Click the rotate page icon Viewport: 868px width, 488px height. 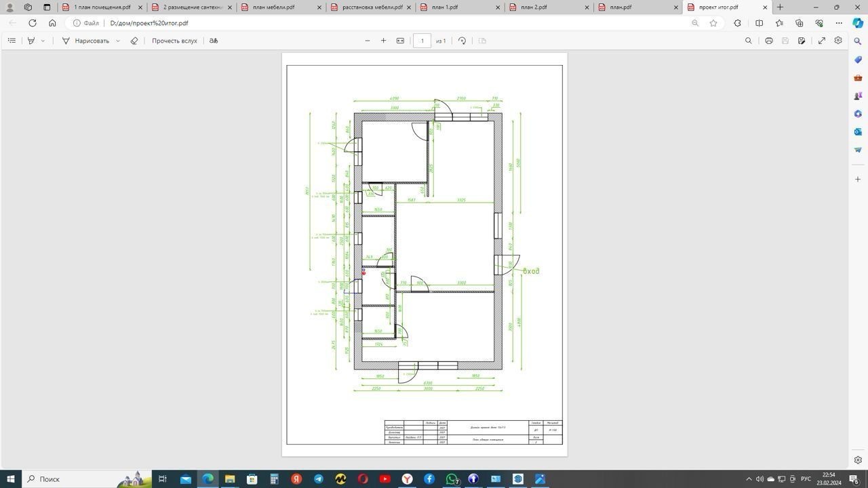pyautogui.click(x=462, y=41)
